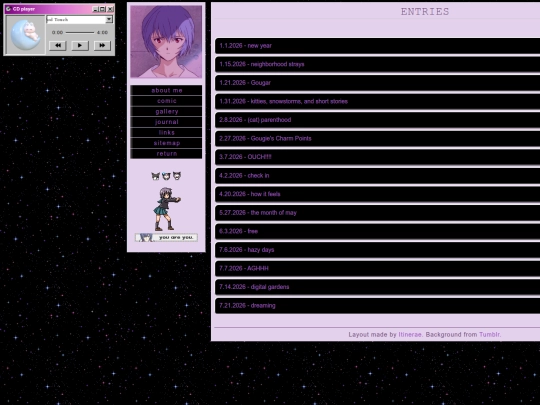Viewport: 540px width, 405px height.
Task: Click the ENTRIES heading
Action: point(425,12)
